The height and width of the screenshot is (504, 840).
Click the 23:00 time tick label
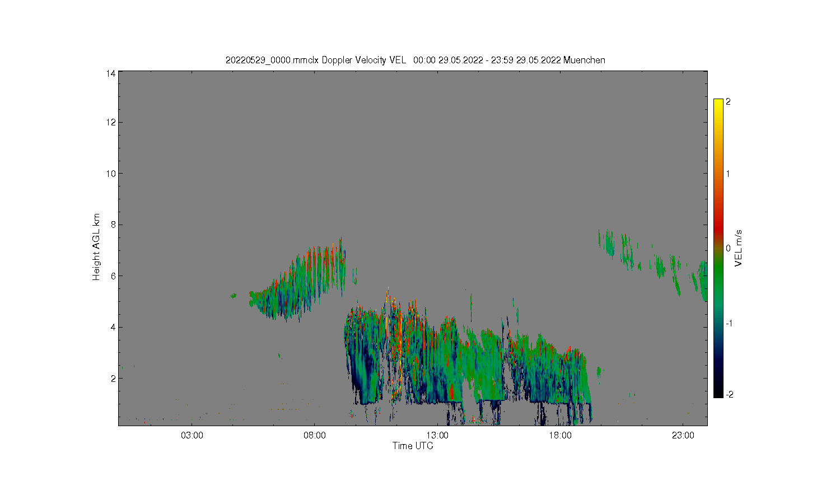click(683, 436)
